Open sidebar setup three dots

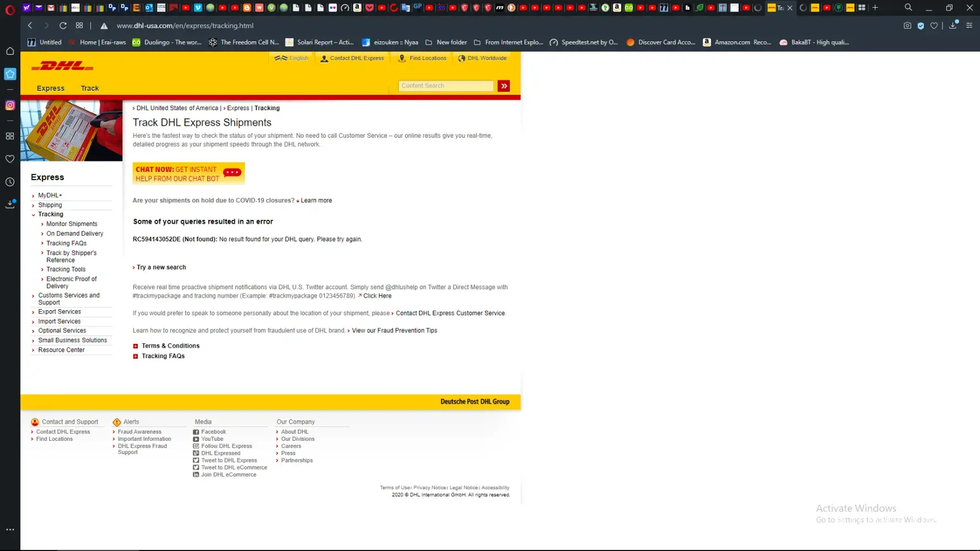(x=10, y=530)
